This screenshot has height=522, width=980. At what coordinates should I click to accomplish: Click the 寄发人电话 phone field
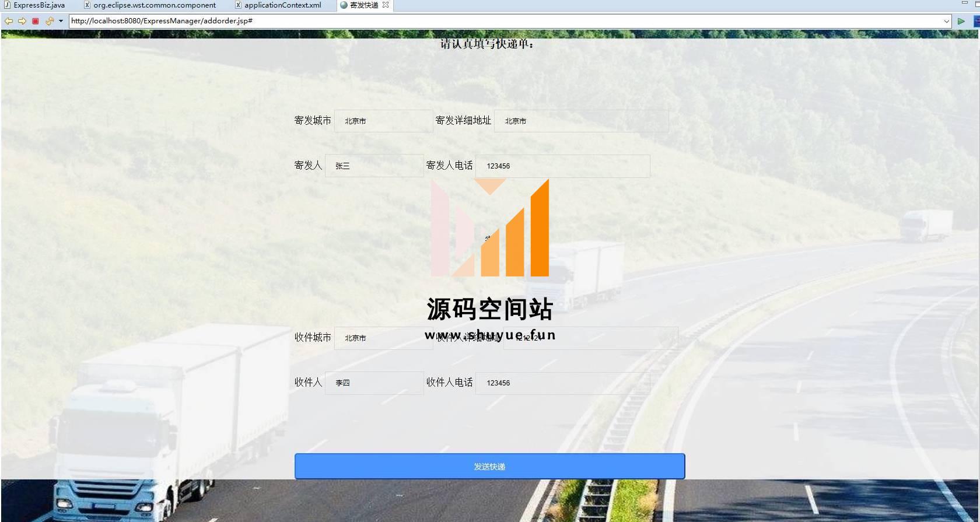[x=562, y=166]
